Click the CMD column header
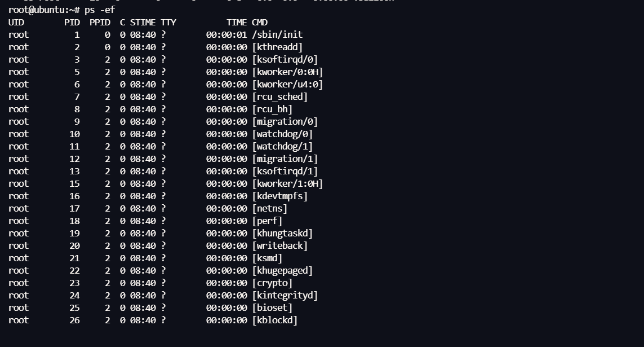 click(x=260, y=23)
